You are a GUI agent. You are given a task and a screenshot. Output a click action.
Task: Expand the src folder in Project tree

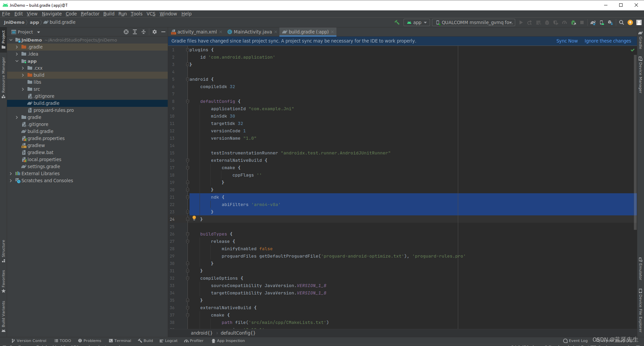(x=23, y=89)
